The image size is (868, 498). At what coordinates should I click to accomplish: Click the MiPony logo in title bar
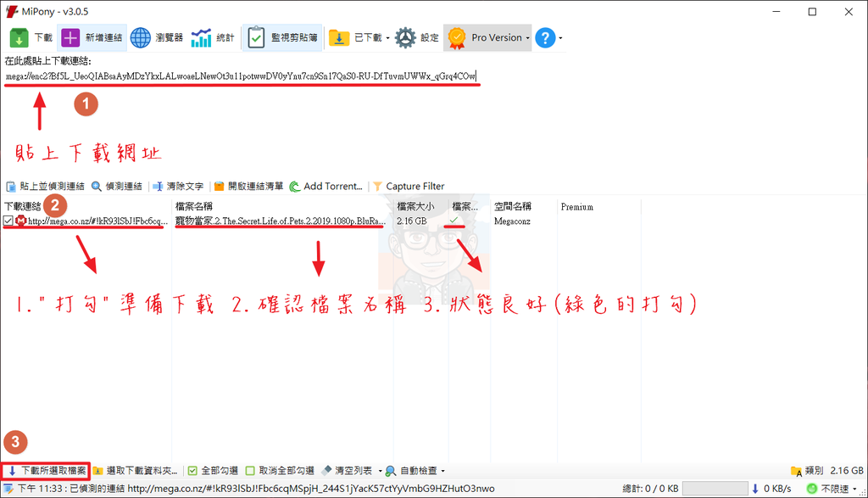[12, 12]
